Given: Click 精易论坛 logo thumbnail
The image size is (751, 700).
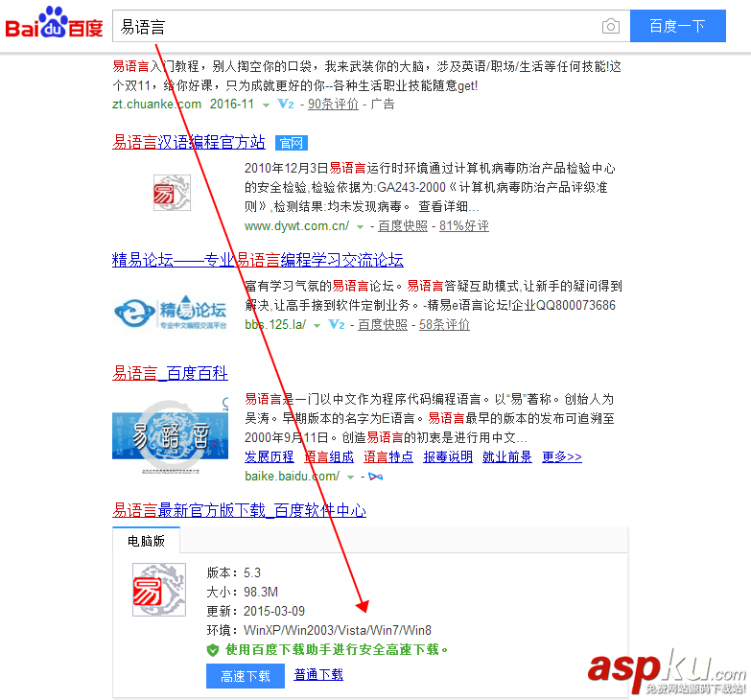Looking at the screenshot, I should coord(171,313).
